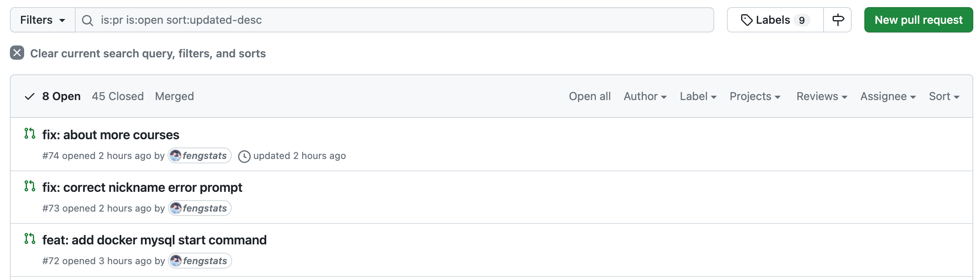Viewport: 980px width, 280px height.
Task: Open the Labels list button
Action: pyautogui.click(x=775, y=20)
